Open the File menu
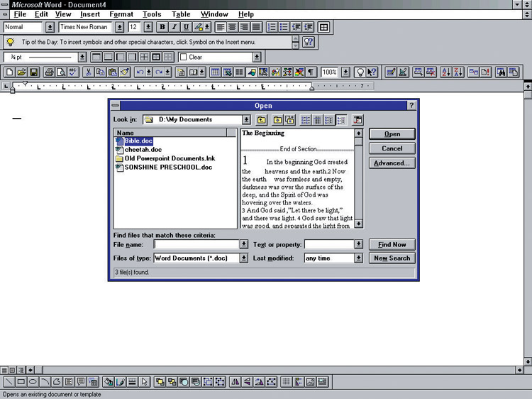Viewport: 532px width, 399px height. coord(20,14)
